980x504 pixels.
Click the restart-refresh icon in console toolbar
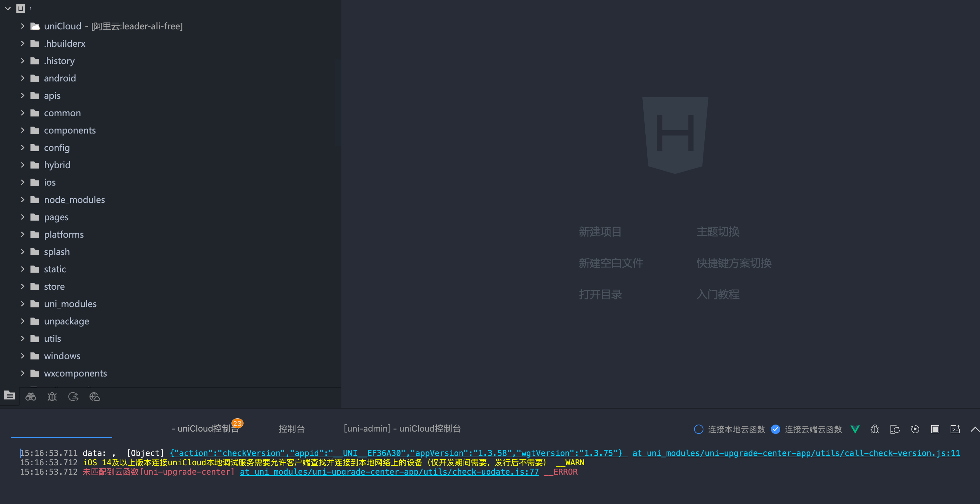(x=895, y=429)
